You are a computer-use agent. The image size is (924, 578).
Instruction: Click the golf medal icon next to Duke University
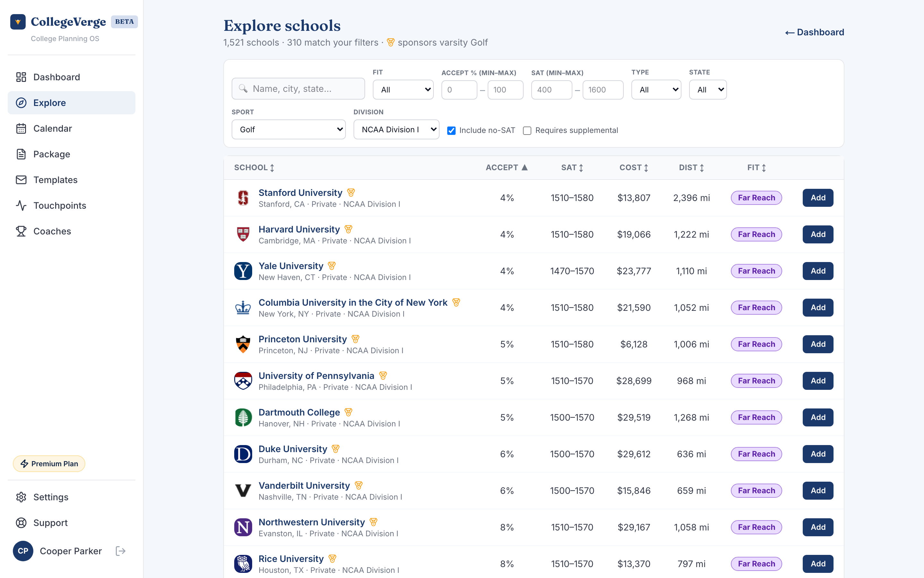point(336,449)
